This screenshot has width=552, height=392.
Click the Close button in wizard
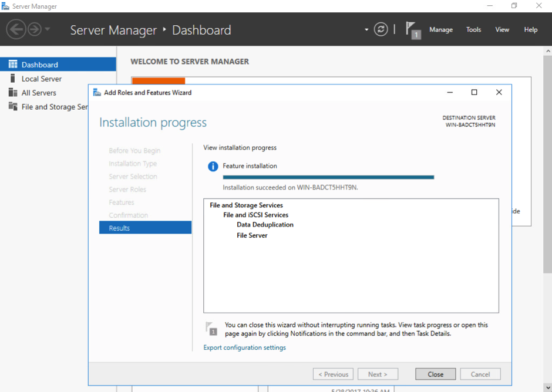pos(436,374)
